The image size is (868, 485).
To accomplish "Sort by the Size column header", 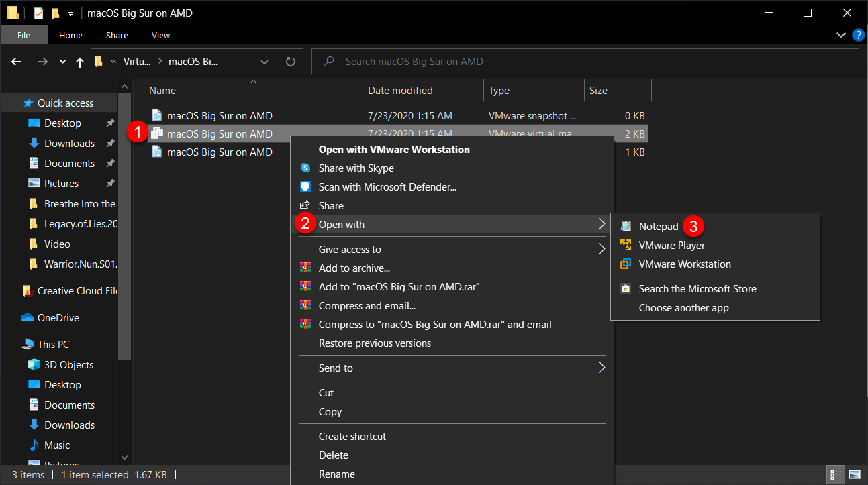I will pos(617,91).
